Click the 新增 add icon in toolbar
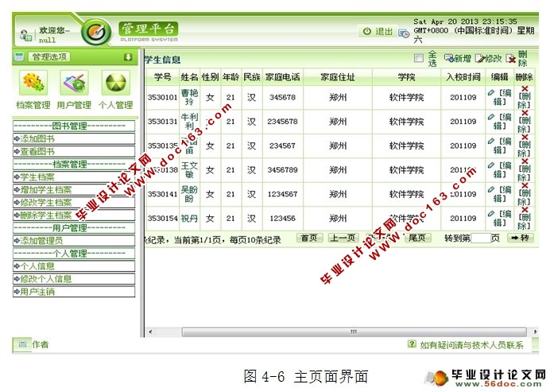554x392 pixels. [449, 59]
